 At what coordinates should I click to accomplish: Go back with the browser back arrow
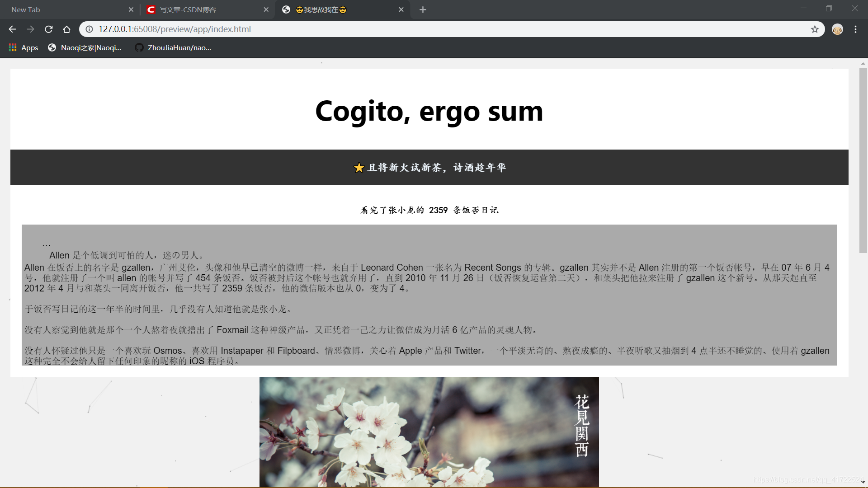tap(12, 29)
